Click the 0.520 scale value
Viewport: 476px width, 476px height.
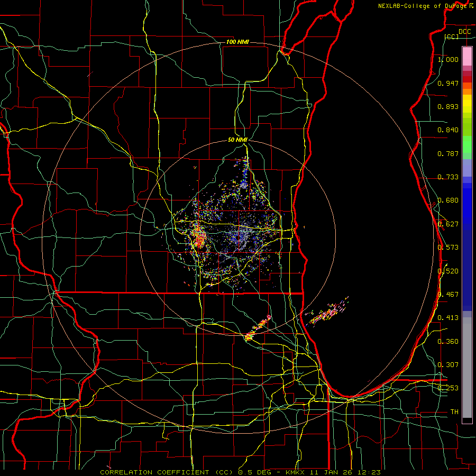pyautogui.click(x=448, y=271)
